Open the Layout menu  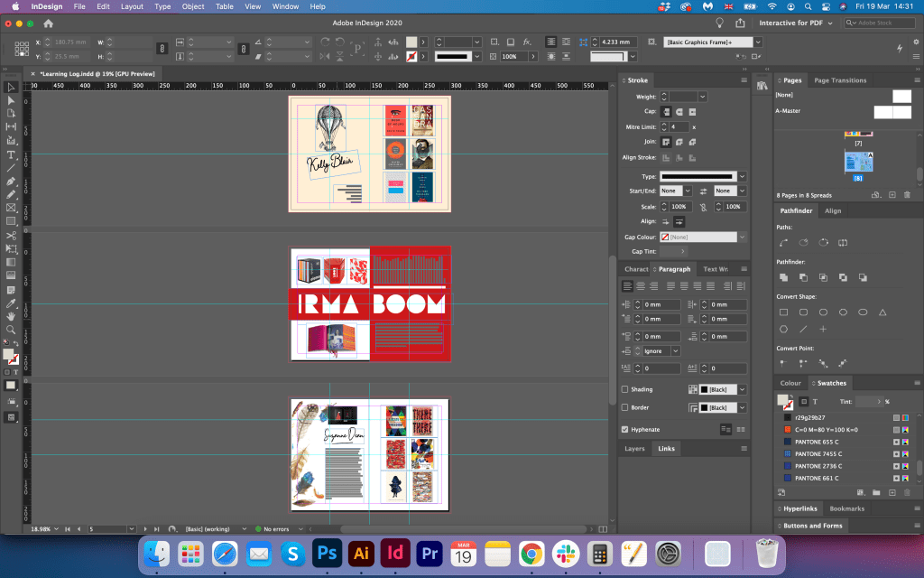[132, 6]
